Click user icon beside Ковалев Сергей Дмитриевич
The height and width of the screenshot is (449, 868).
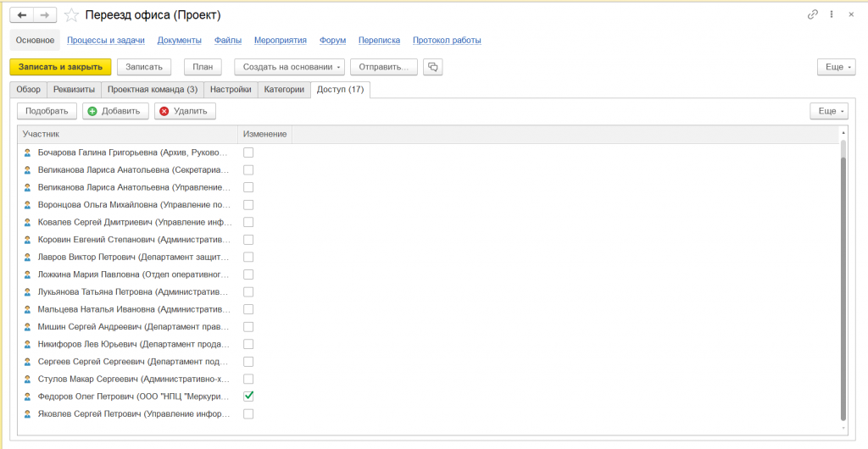[27, 222]
